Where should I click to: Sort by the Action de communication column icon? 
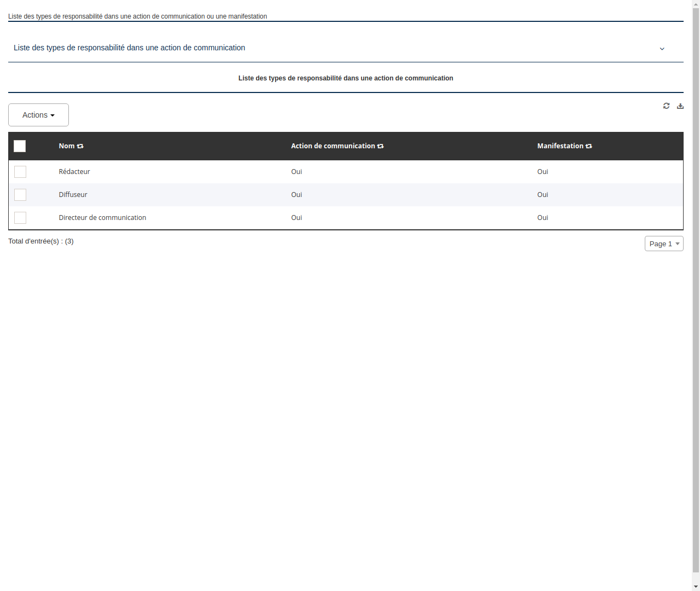pos(381,146)
